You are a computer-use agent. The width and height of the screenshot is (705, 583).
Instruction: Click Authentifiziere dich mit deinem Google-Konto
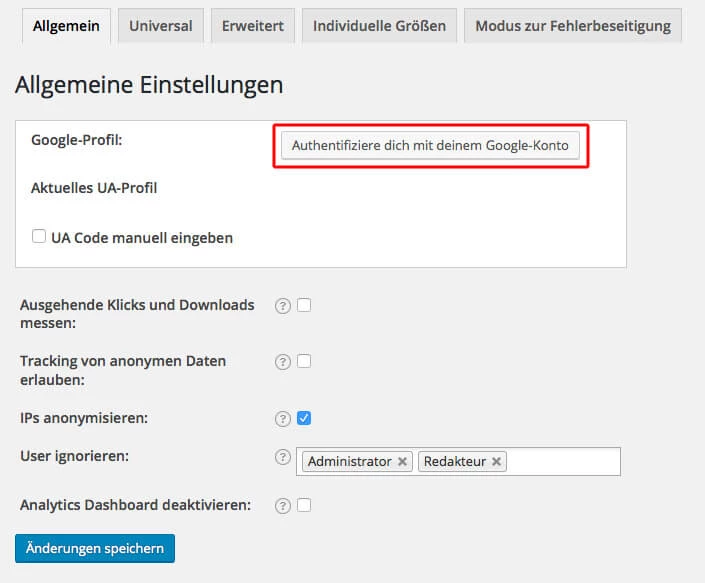point(430,145)
